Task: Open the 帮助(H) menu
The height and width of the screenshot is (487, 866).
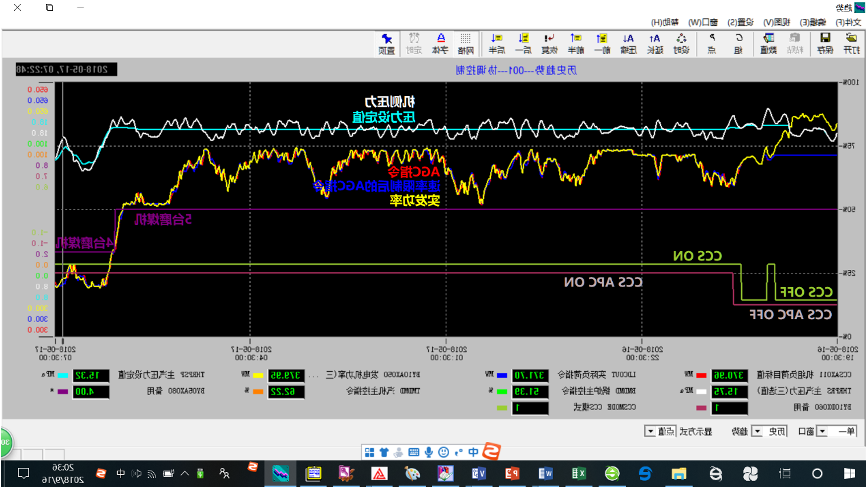Action: (x=665, y=22)
